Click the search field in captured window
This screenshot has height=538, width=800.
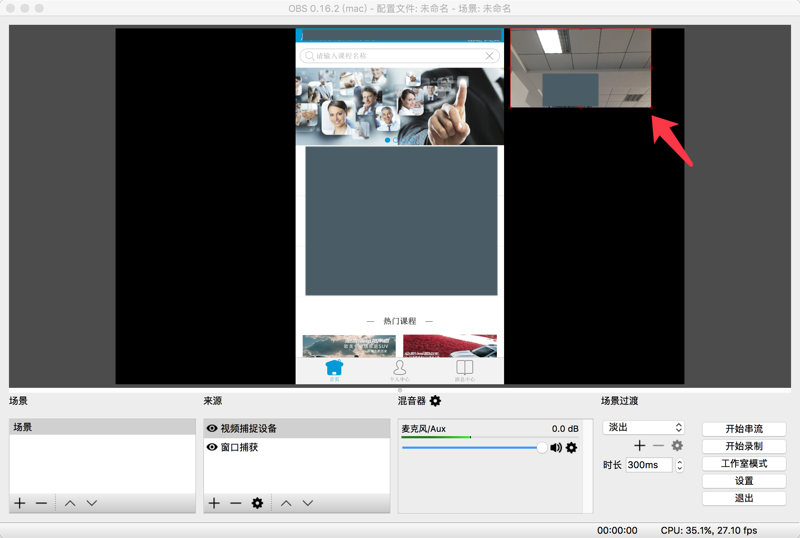pyautogui.click(x=399, y=56)
